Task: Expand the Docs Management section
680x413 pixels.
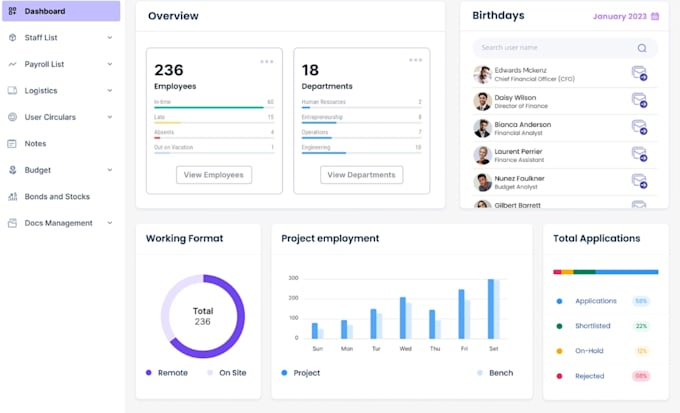Action: click(110, 223)
